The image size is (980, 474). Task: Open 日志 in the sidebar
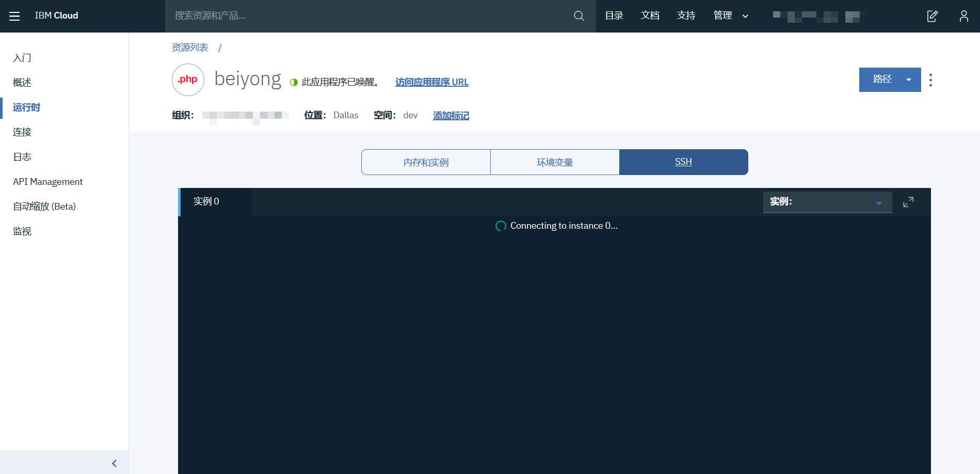coord(22,157)
